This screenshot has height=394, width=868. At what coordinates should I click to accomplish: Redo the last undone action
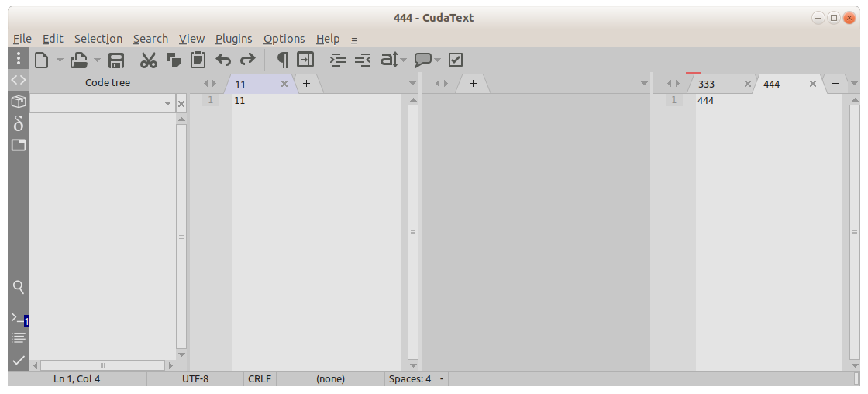pyautogui.click(x=247, y=60)
